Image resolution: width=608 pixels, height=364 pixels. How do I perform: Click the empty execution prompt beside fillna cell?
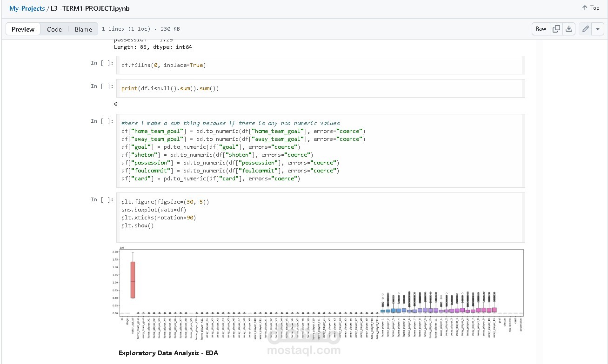tap(101, 63)
